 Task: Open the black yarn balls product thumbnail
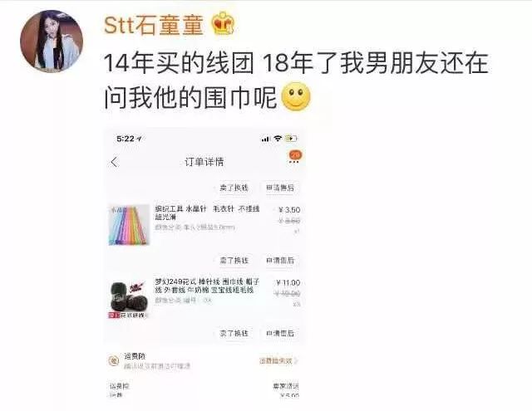click(129, 298)
